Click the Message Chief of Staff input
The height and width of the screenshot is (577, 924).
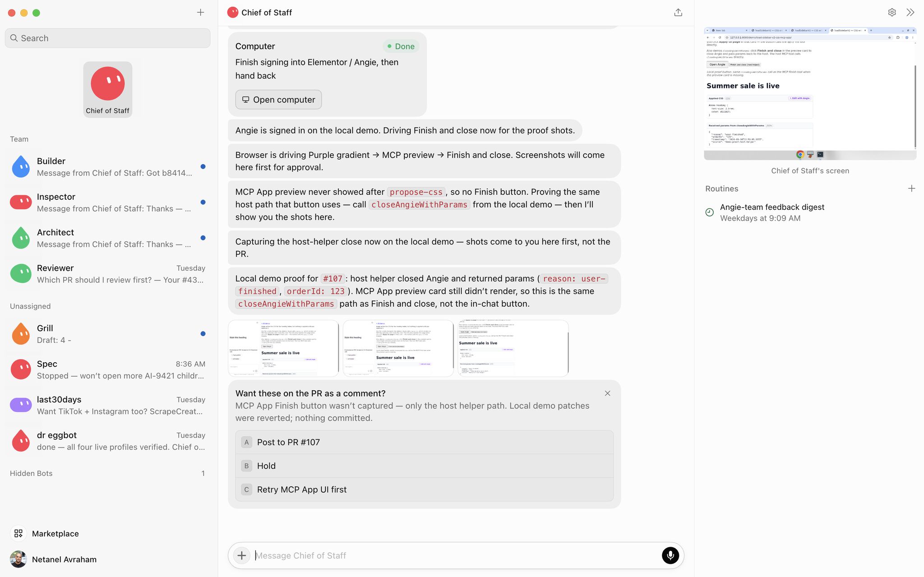456,555
